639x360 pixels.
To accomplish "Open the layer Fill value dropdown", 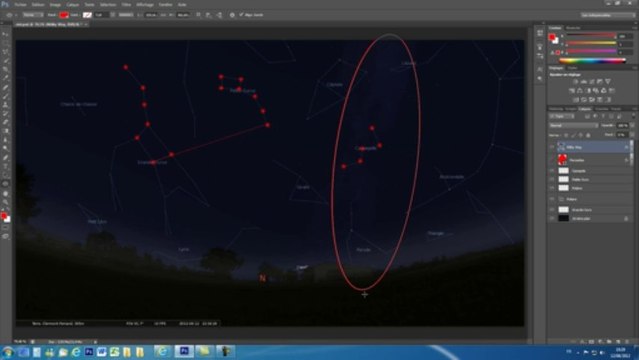I will (632, 135).
